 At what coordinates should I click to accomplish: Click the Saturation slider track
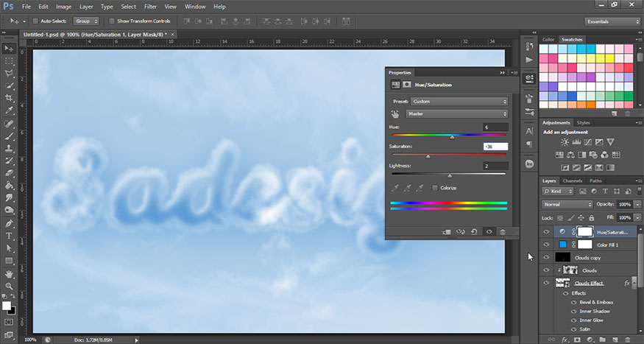pos(449,155)
